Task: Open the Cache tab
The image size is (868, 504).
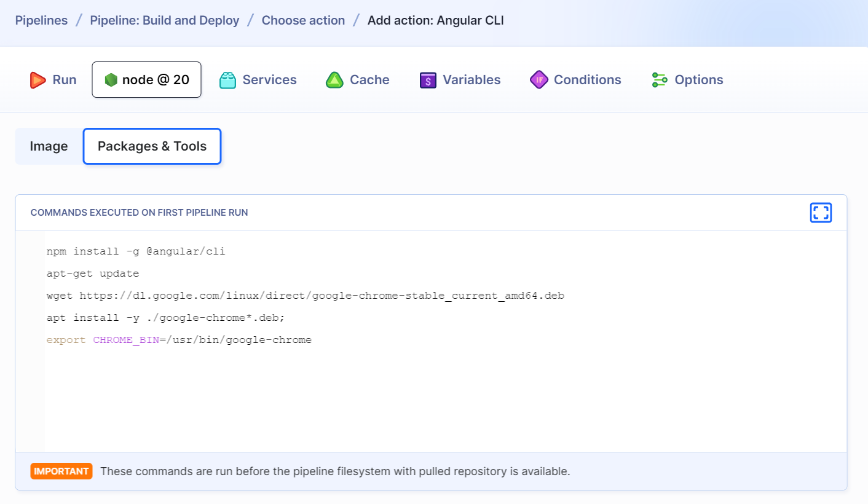Action: (x=358, y=80)
